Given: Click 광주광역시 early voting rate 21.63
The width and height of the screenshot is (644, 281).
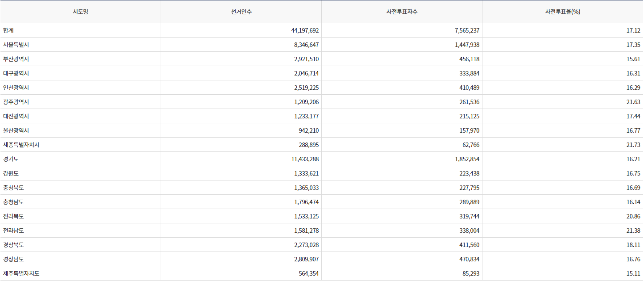Looking at the screenshot, I should tap(633, 102).
